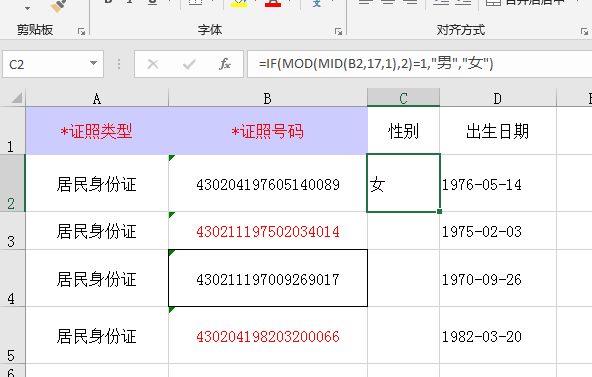Viewport: 592px width, 377px height.
Task: Select birth date 1975-02-03
Action: pyautogui.click(x=498, y=231)
